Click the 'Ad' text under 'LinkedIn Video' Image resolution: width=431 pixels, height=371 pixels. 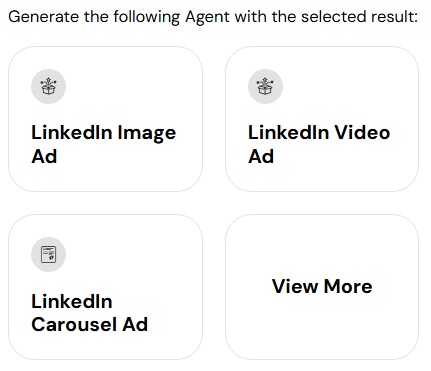[261, 156]
